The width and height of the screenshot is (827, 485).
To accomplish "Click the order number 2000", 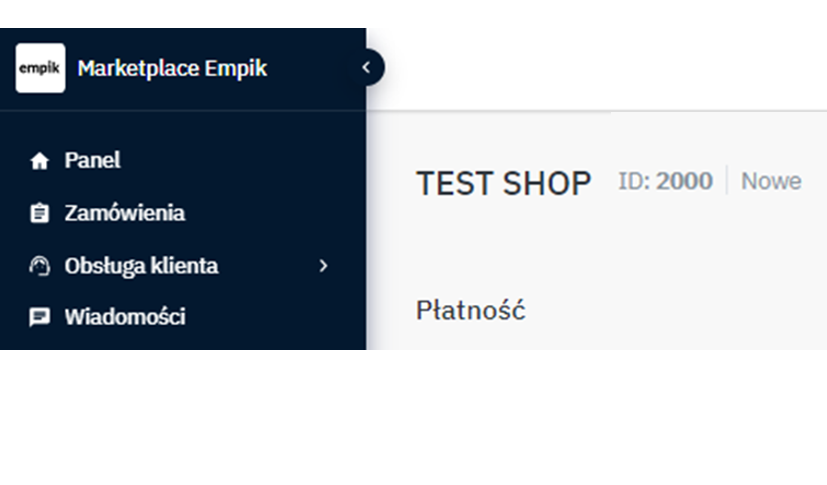I will pos(684,181).
